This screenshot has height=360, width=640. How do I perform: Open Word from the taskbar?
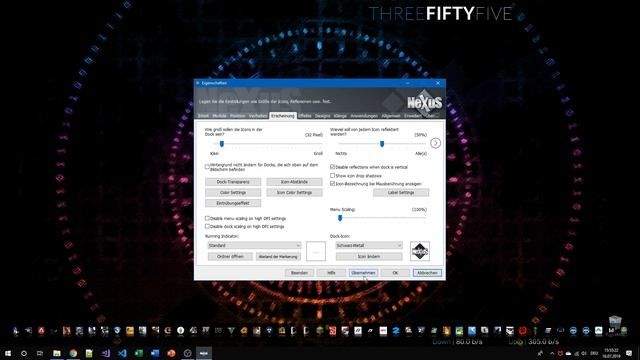pos(155,353)
